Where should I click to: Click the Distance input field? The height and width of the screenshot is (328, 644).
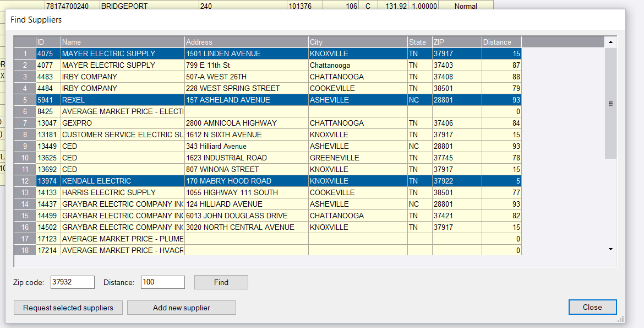point(162,282)
